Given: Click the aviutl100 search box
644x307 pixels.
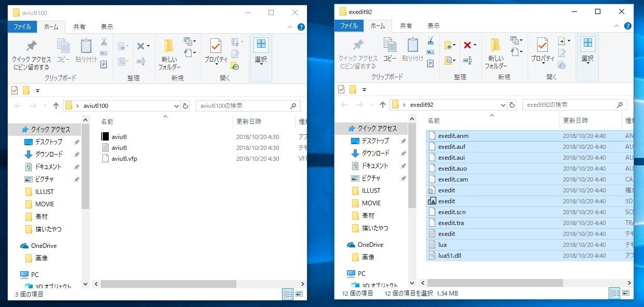Looking at the screenshot, I should click(248, 106).
